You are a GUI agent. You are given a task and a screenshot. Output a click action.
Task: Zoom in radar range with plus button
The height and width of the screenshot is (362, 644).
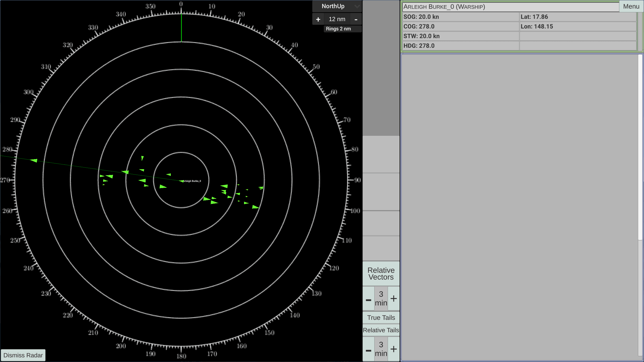click(x=318, y=19)
